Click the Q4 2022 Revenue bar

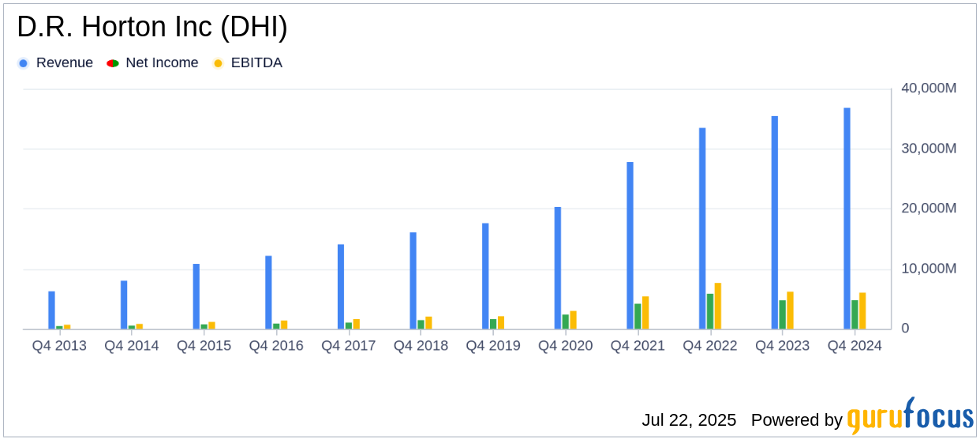(702, 228)
